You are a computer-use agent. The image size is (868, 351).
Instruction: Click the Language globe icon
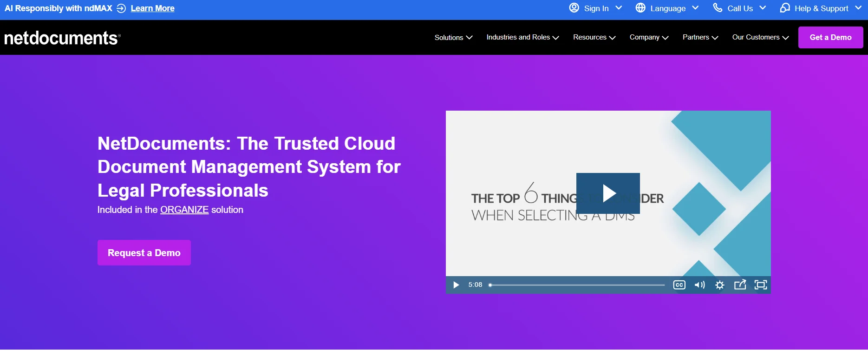(x=640, y=8)
